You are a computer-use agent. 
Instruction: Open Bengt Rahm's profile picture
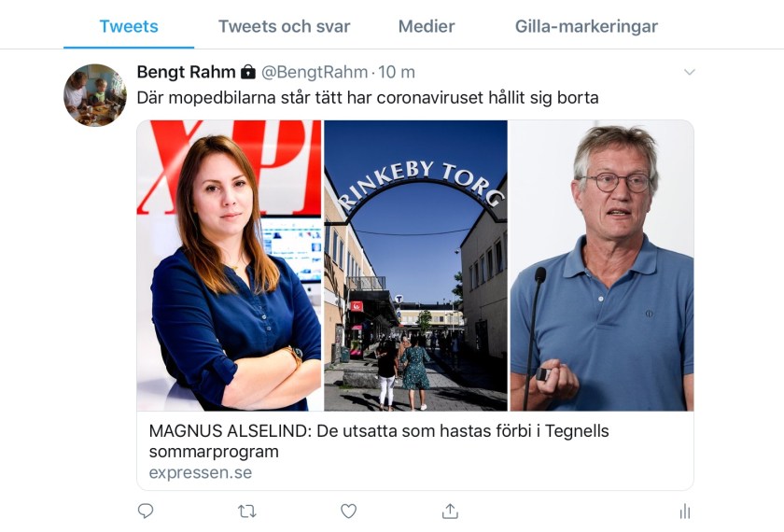95,95
